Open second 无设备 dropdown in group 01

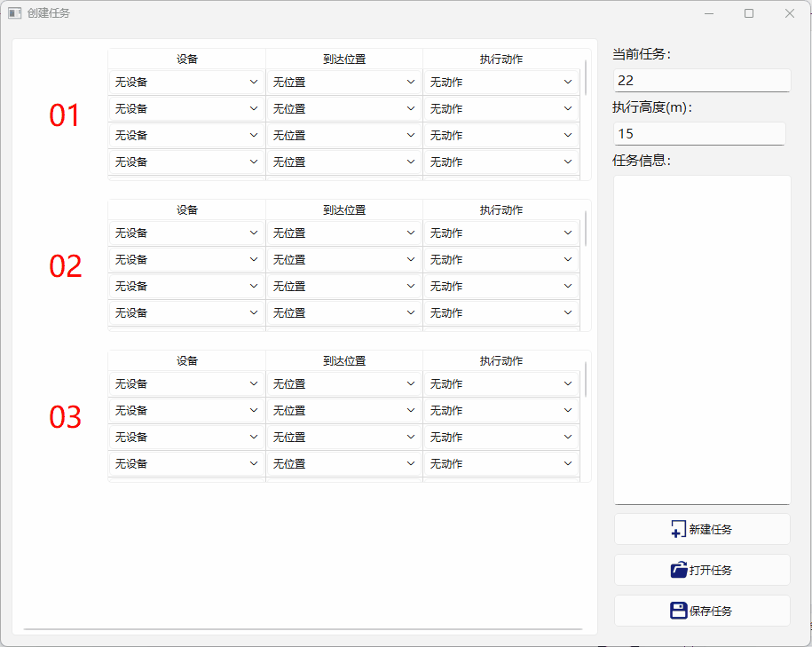point(187,109)
